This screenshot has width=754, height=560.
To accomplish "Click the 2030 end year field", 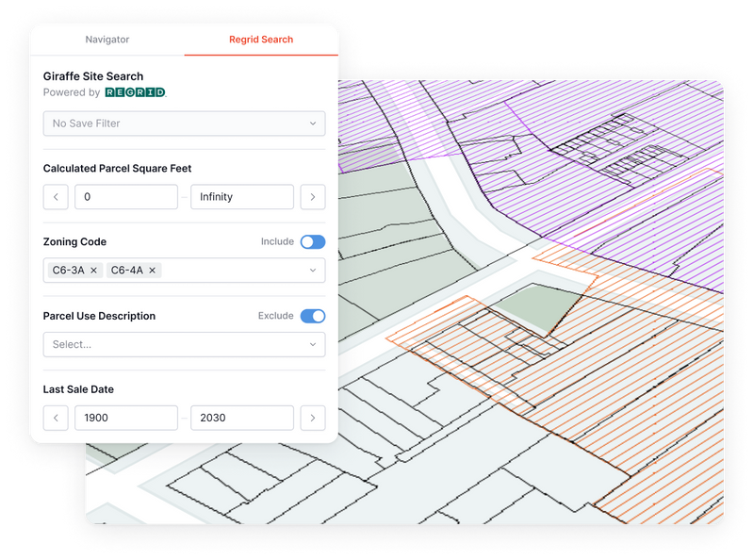I will [242, 418].
